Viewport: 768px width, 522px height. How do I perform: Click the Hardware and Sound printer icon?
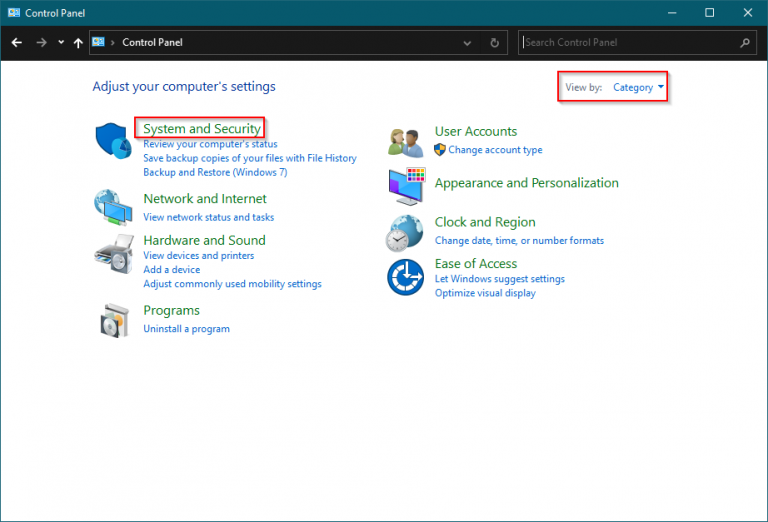(x=114, y=254)
